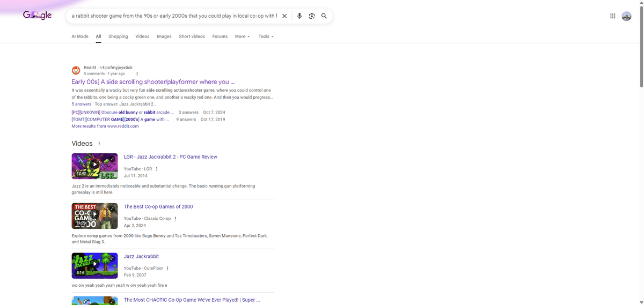Click 'YouTube · LGR' source label
The width and height of the screenshot is (644, 305).
(138, 169)
